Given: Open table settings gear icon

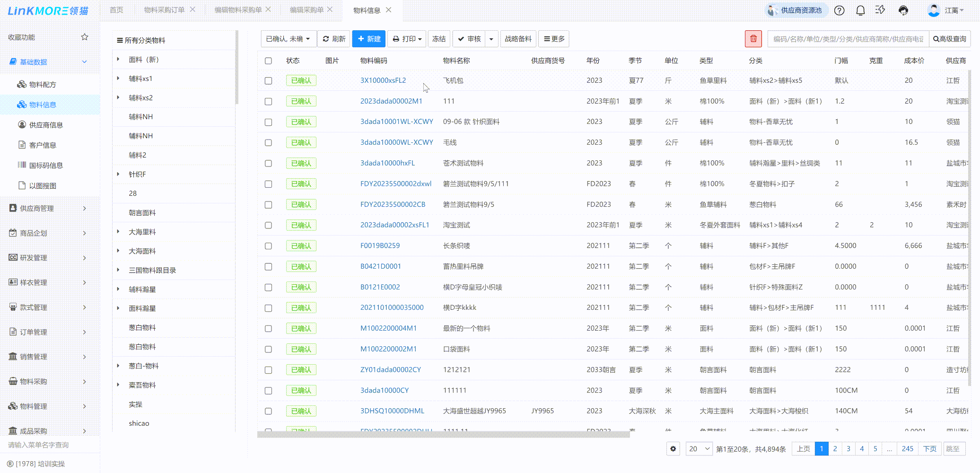Looking at the screenshot, I should tap(673, 448).
